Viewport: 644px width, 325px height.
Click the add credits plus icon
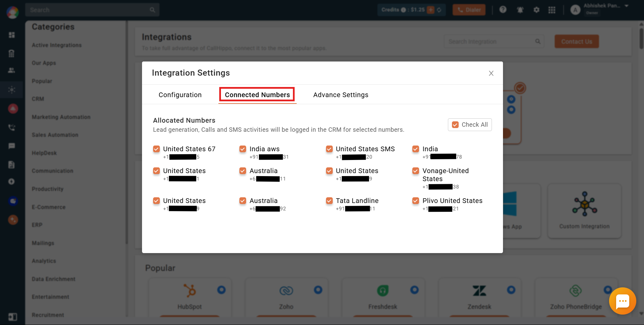pyautogui.click(x=431, y=10)
